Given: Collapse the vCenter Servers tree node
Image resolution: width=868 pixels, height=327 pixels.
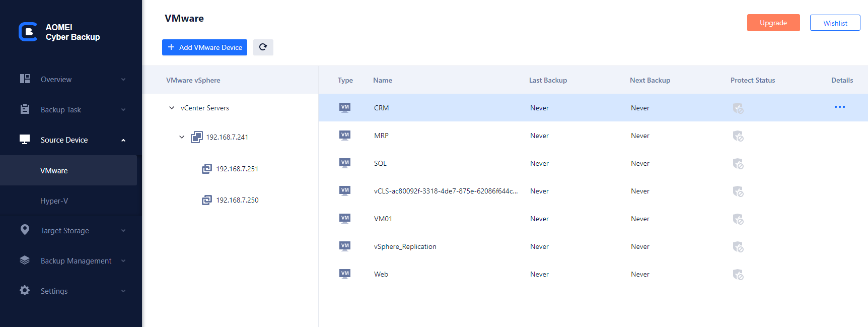Looking at the screenshot, I should [172, 108].
